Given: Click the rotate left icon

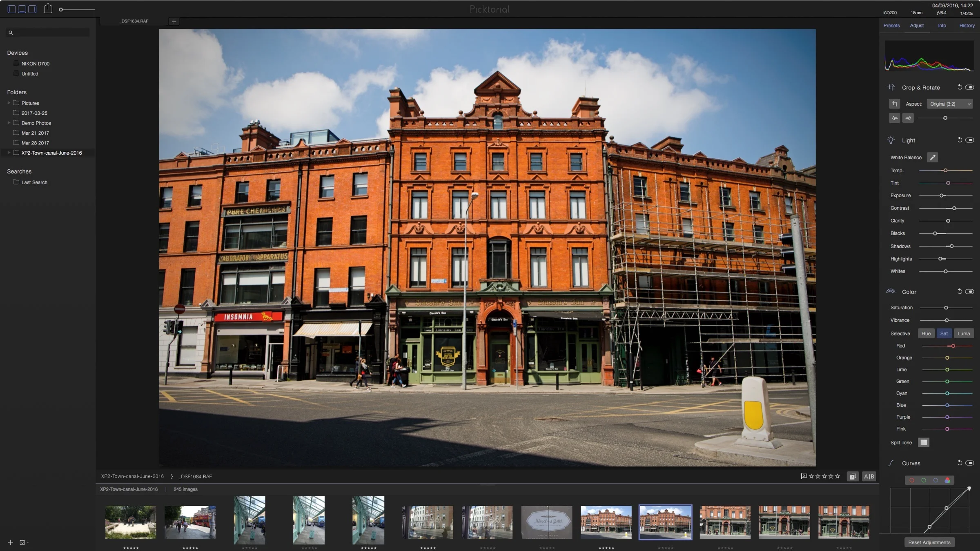Looking at the screenshot, I should 894,118.
